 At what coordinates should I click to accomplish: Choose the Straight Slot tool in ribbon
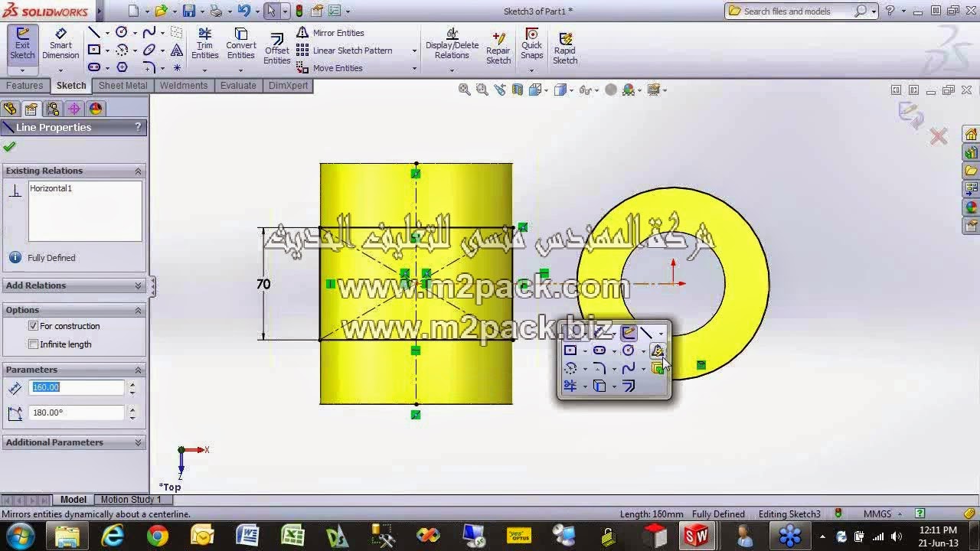(94, 67)
